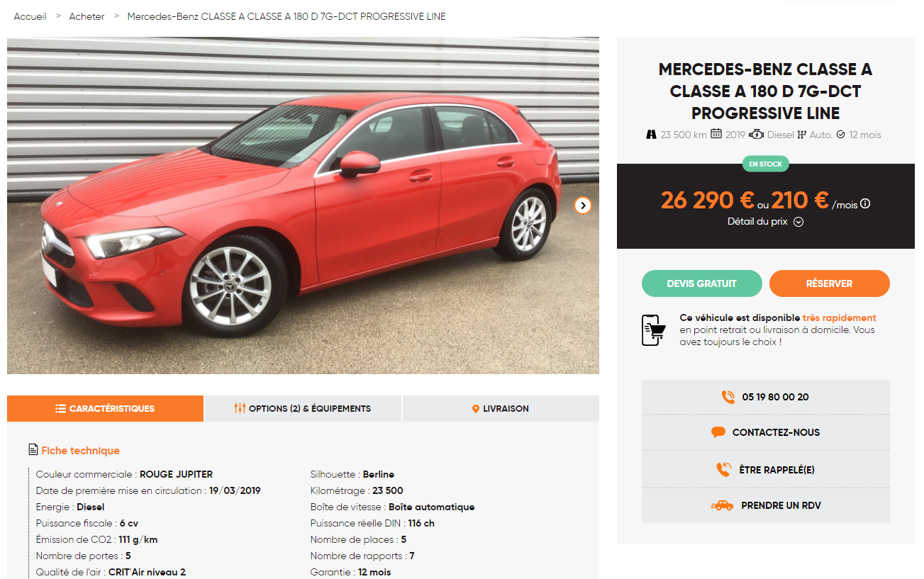Show next car photo with arrow

coord(583,206)
